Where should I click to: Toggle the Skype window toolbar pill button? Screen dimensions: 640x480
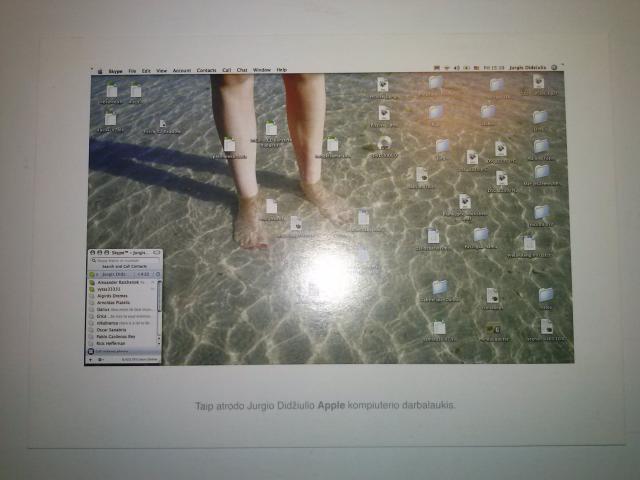point(156,252)
